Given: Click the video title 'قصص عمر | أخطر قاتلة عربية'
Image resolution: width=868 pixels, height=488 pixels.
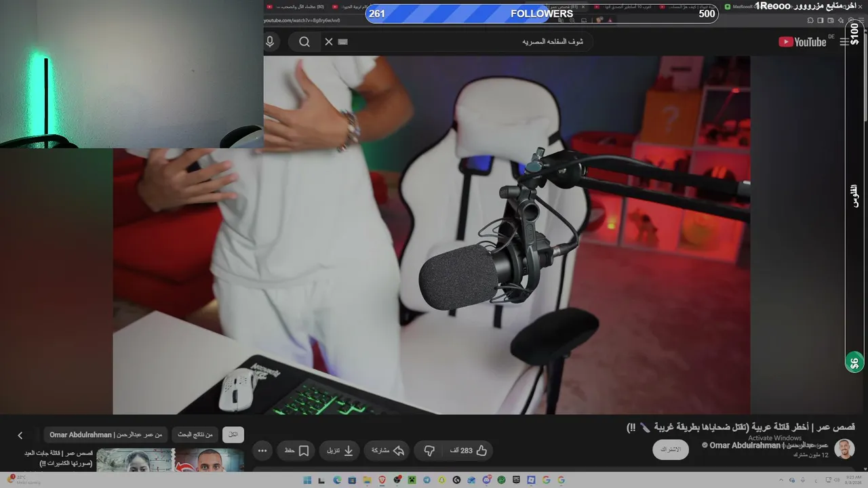Looking at the screenshot, I should point(741,427).
